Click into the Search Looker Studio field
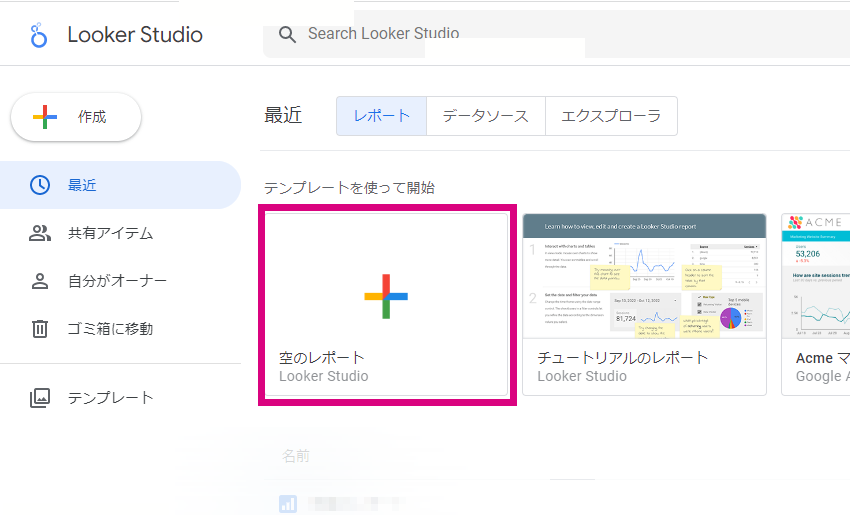 (556, 34)
